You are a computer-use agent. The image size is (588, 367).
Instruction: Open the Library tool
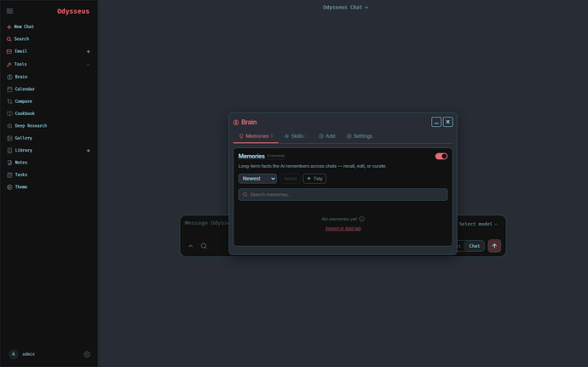[23, 151]
